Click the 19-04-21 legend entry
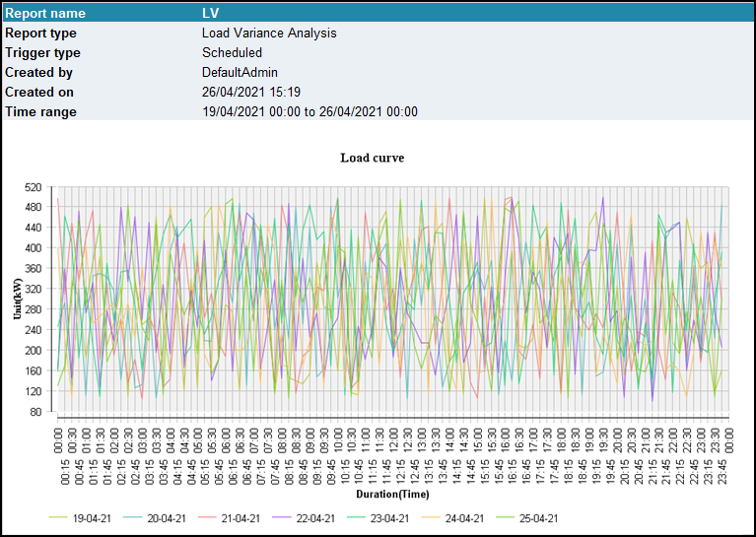This screenshot has height=537, width=756. (93, 518)
